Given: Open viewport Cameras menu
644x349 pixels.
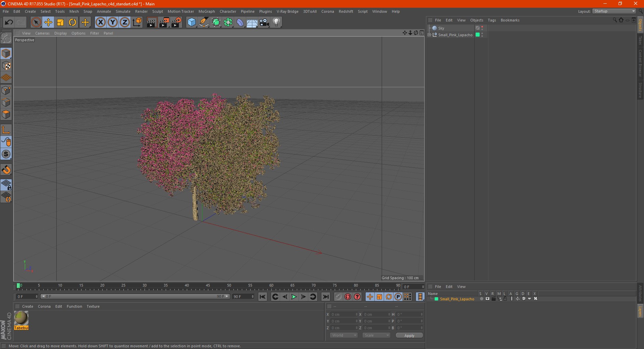Looking at the screenshot, I should 42,33.
